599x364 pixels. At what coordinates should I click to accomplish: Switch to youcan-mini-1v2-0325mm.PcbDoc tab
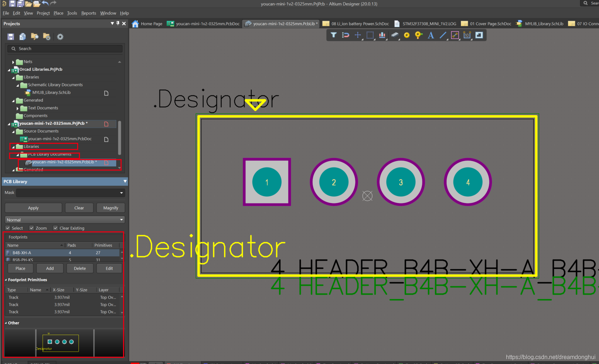[203, 24]
